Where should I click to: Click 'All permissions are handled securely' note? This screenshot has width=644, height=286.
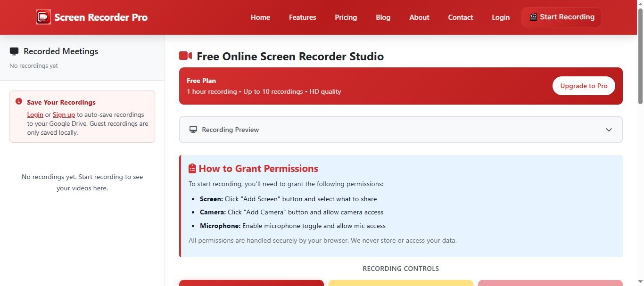coord(322,240)
